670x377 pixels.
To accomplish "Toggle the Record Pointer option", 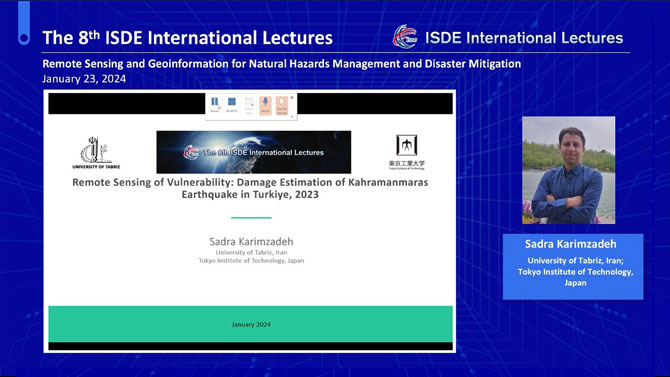I will click(282, 105).
